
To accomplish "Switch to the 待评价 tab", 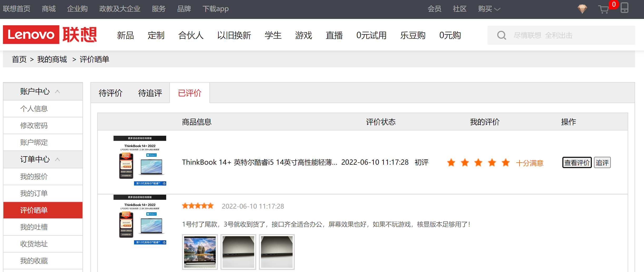I will tap(111, 93).
